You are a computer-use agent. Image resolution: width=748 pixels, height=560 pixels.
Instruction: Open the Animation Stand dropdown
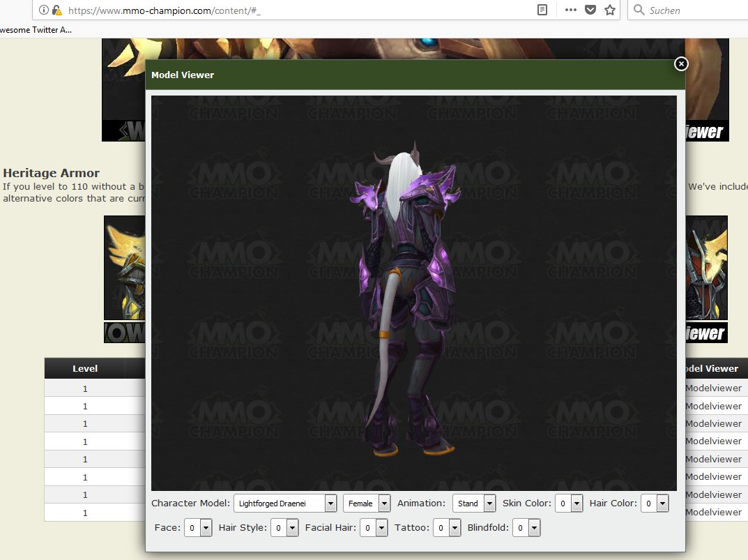pos(474,504)
